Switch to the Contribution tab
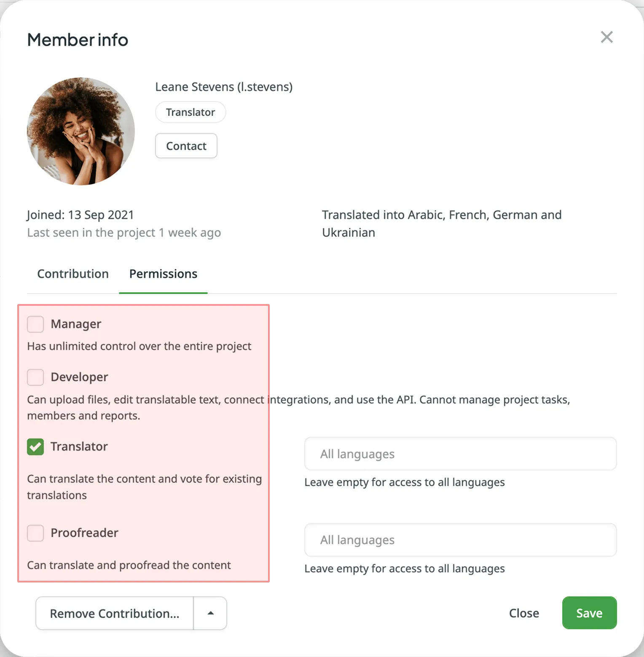The height and width of the screenshot is (657, 644). click(72, 274)
